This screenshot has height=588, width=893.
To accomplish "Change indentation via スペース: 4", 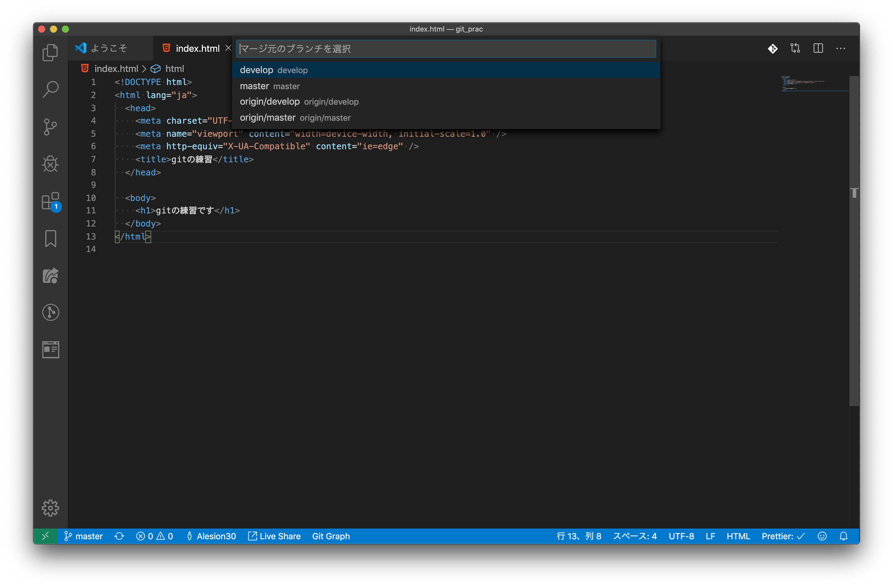I will (635, 536).
